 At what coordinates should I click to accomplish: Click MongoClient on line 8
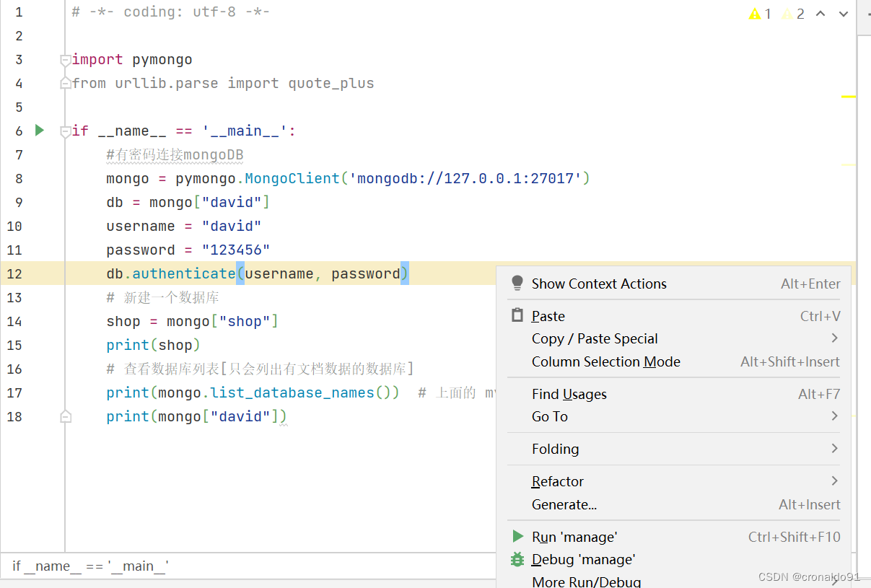point(292,178)
